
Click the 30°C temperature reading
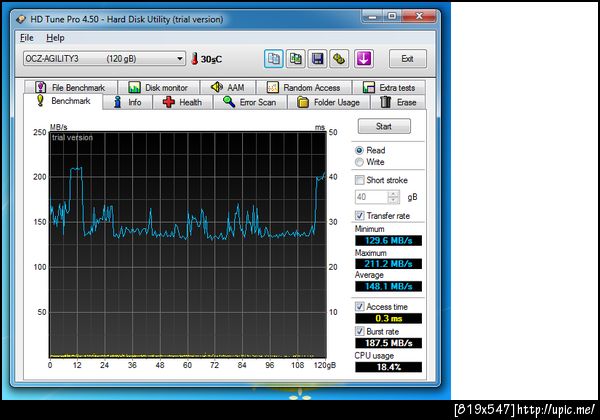point(211,59)
